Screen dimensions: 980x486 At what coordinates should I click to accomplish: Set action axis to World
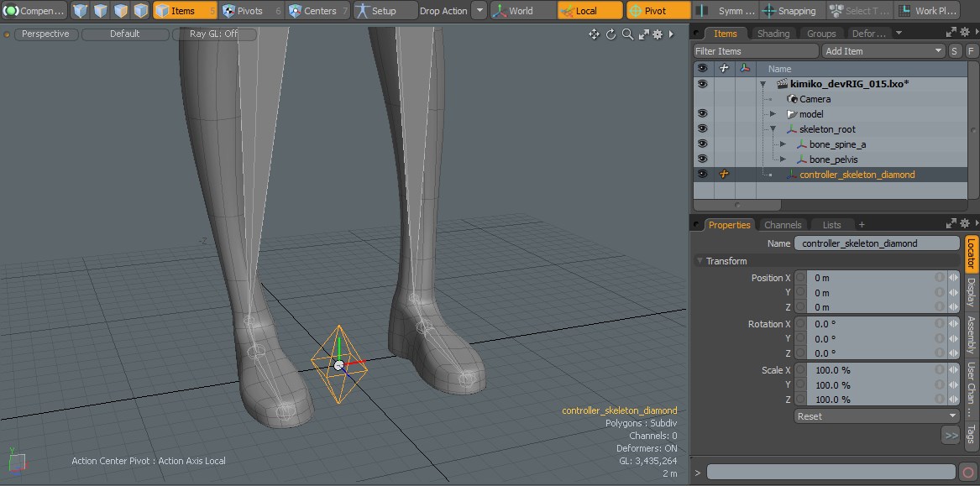(x=522, y=11)
